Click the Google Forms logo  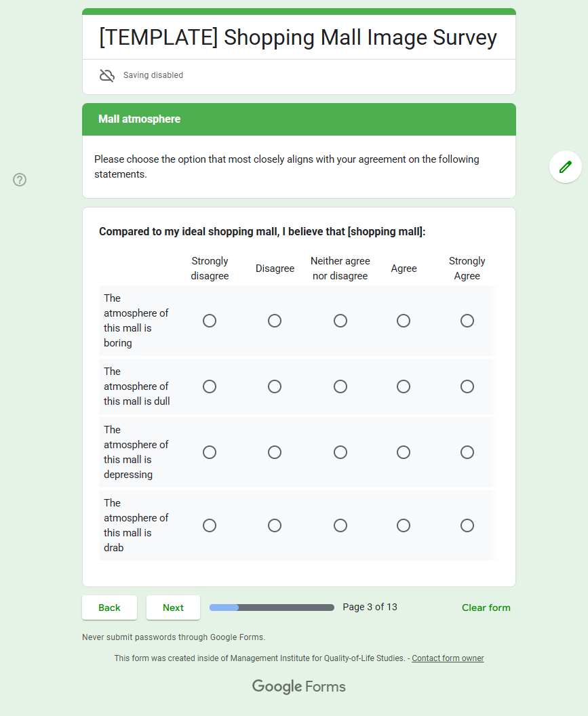[x=298, y=686]
